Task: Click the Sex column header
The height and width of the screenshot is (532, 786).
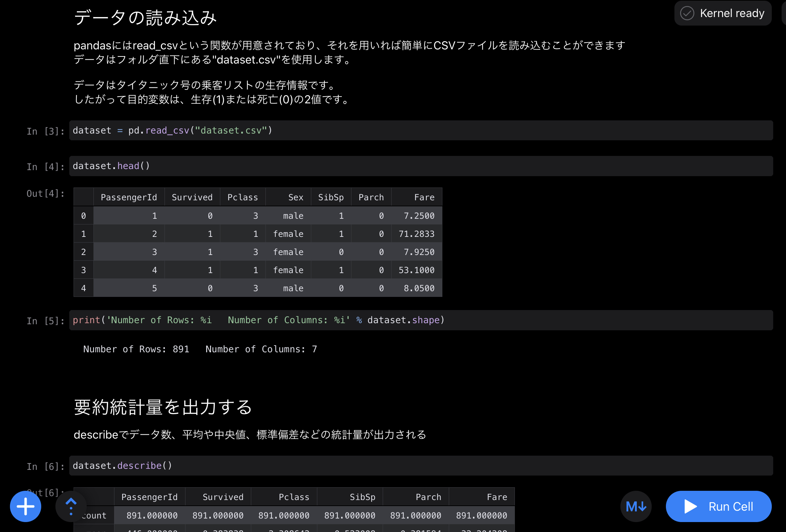Action: 296,197
